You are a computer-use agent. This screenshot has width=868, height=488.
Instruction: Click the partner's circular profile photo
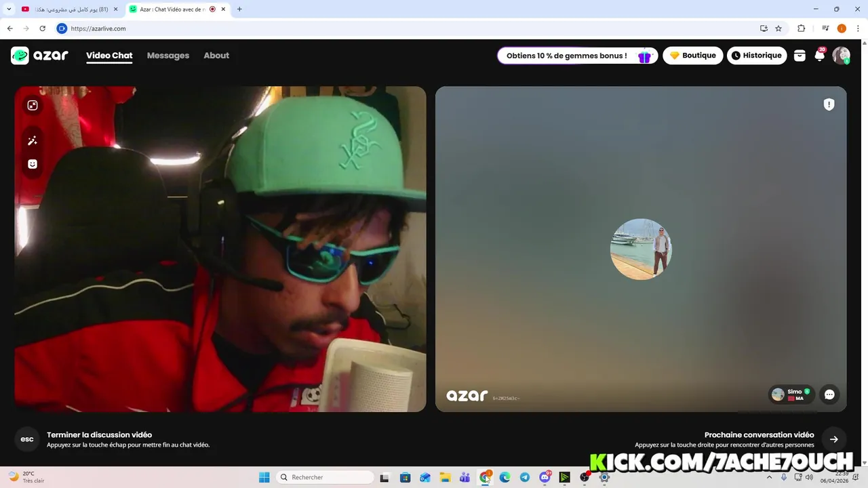pos(641,249)
